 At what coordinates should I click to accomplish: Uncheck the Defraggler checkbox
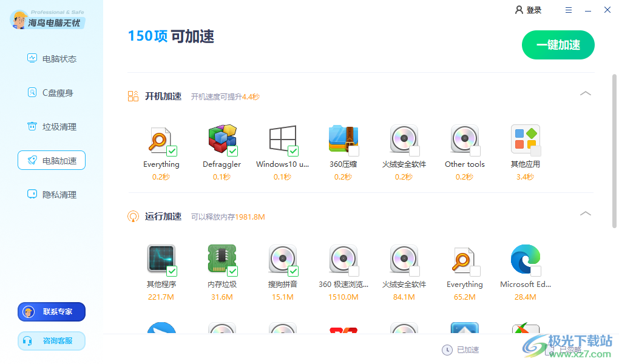[234, 150]
